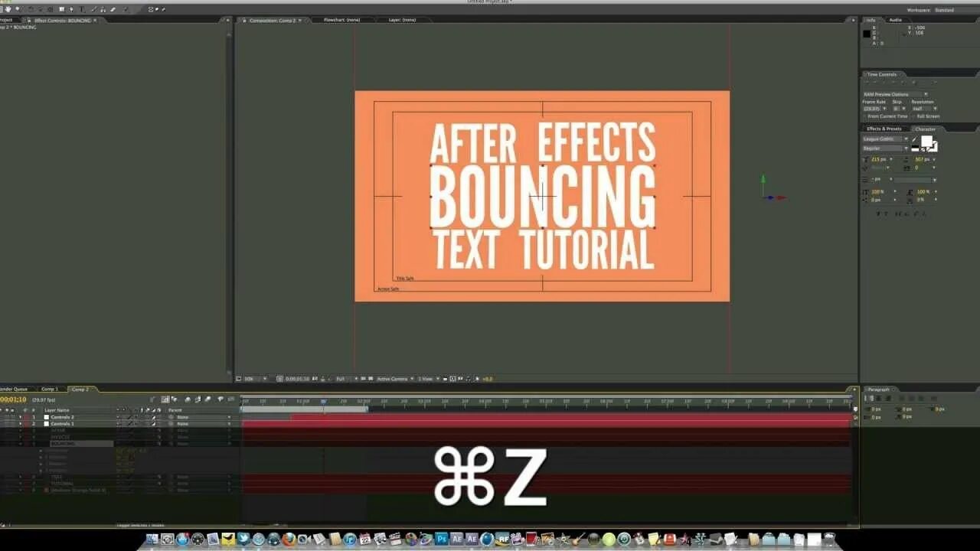Open the Character panel tab
The width and height of the screenshot is (980, 551).
[925, 129]
